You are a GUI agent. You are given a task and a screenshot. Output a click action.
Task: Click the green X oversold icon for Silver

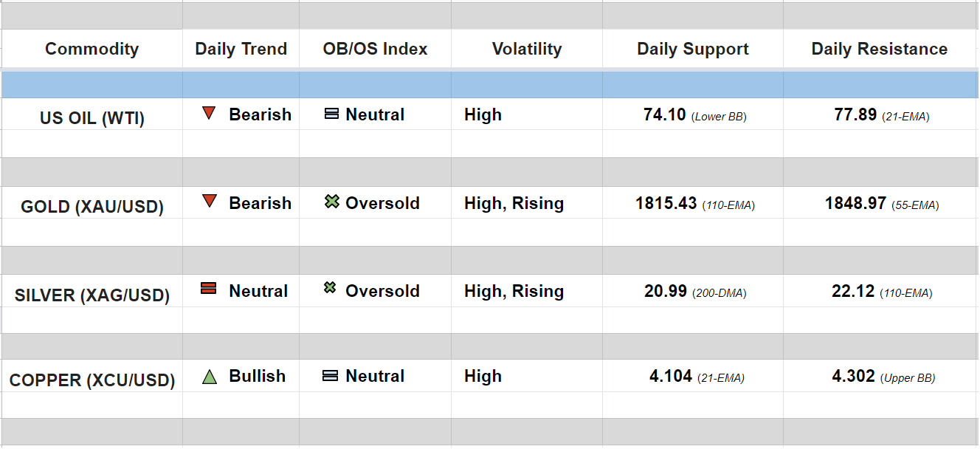point(330,288)
